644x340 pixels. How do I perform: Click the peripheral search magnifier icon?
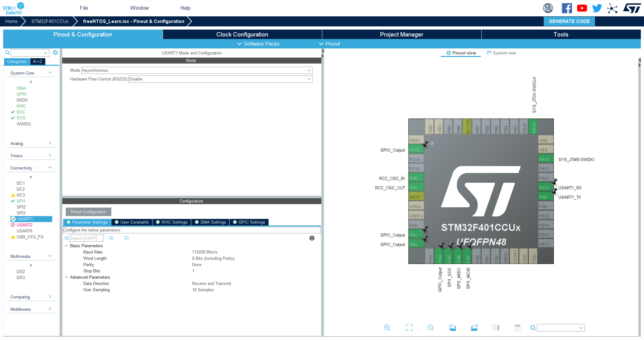pos(8,53)
